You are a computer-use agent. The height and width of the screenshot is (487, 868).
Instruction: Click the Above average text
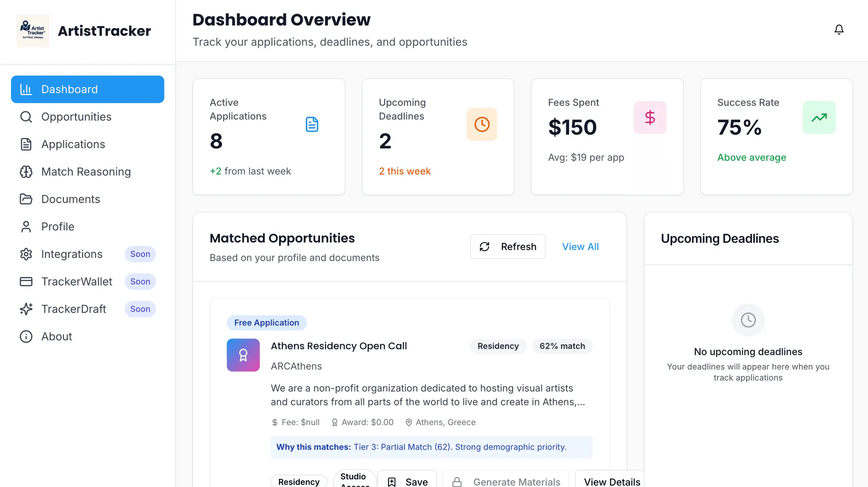(x=751, y=158)
